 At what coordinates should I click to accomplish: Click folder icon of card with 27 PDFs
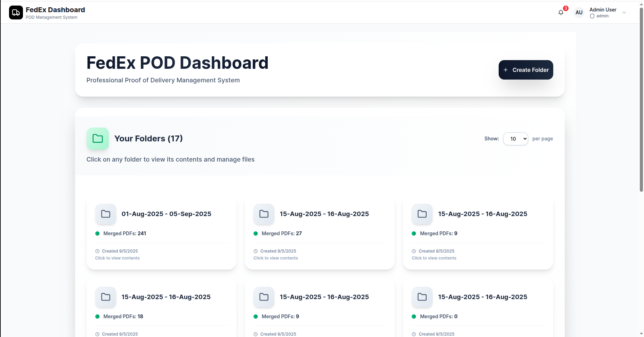[264, 214]
